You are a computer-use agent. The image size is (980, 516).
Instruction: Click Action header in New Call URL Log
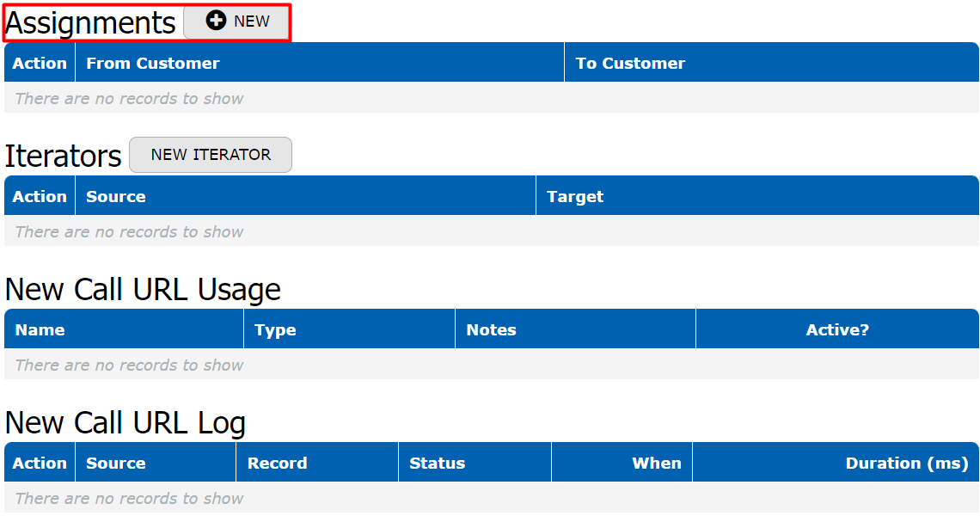pos(40,462)
